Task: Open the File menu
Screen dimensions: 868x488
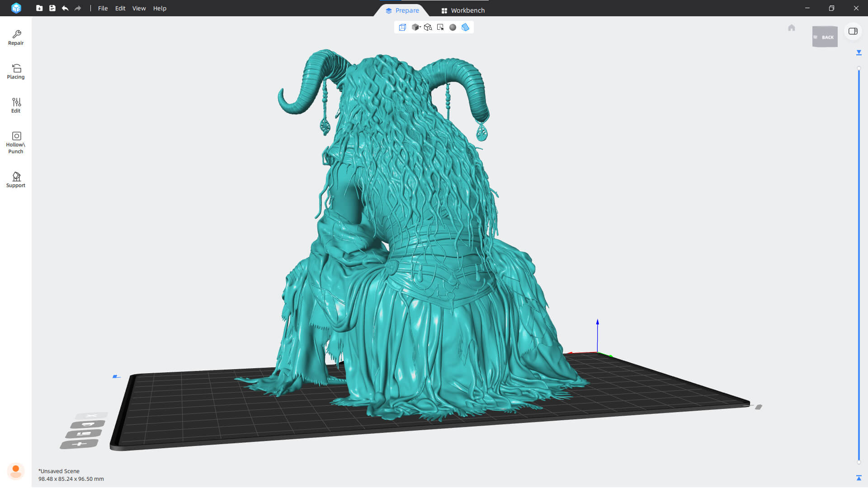Action: pyautogui.click(x=103, y=8)
